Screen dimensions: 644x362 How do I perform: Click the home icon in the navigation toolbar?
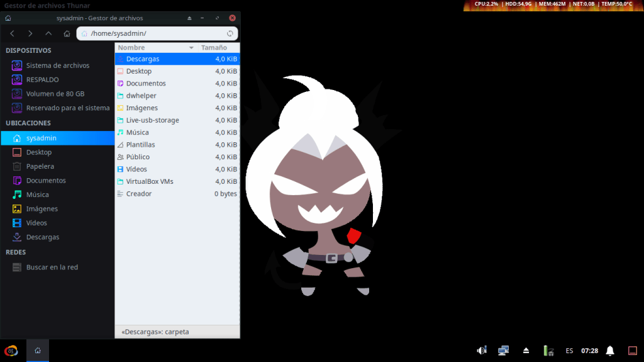(67, 33)
